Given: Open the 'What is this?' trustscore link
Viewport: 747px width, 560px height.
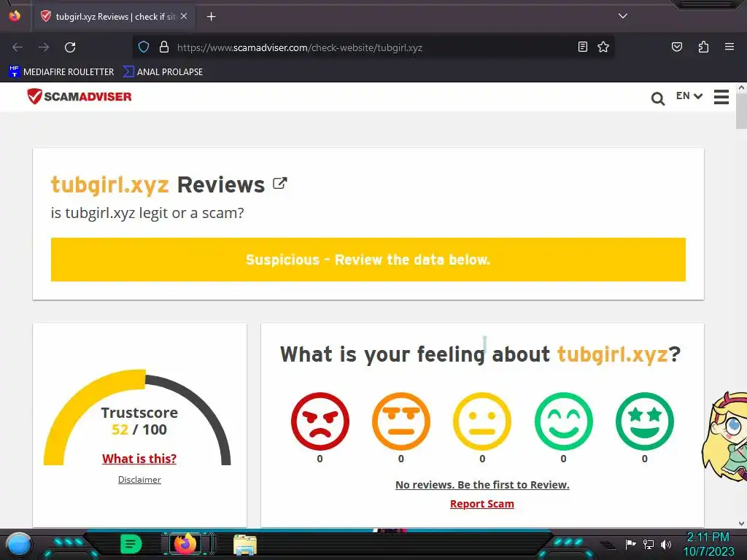Looking at the screenshot, I should 139,459.
